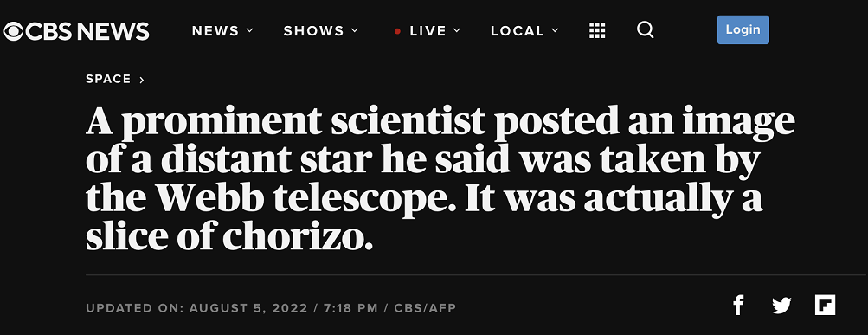Open the apps grid menu icon
The height and width of the screenshot is (335, 868).
point(597,31)
